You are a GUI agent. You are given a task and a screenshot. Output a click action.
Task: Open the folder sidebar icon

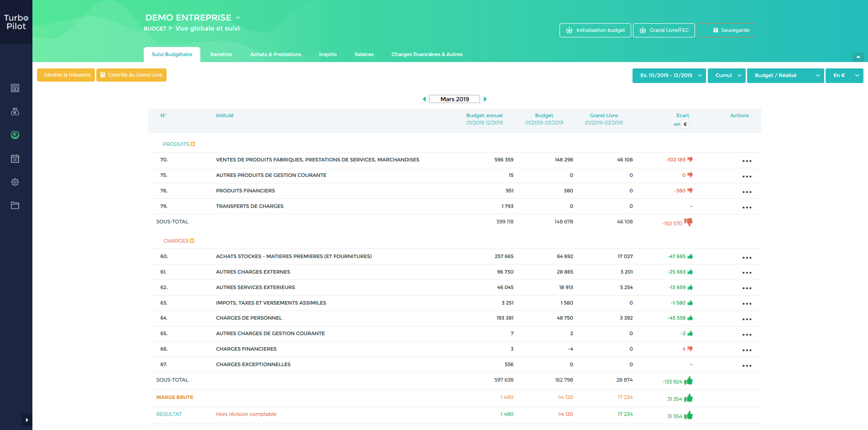pyautogui.click(x=15, y=205)
